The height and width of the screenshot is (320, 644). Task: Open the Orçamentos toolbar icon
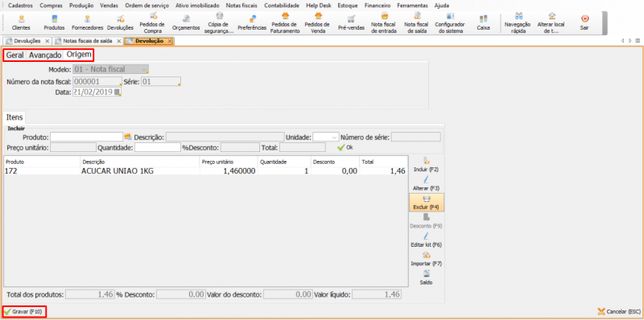tap(186, 23)
